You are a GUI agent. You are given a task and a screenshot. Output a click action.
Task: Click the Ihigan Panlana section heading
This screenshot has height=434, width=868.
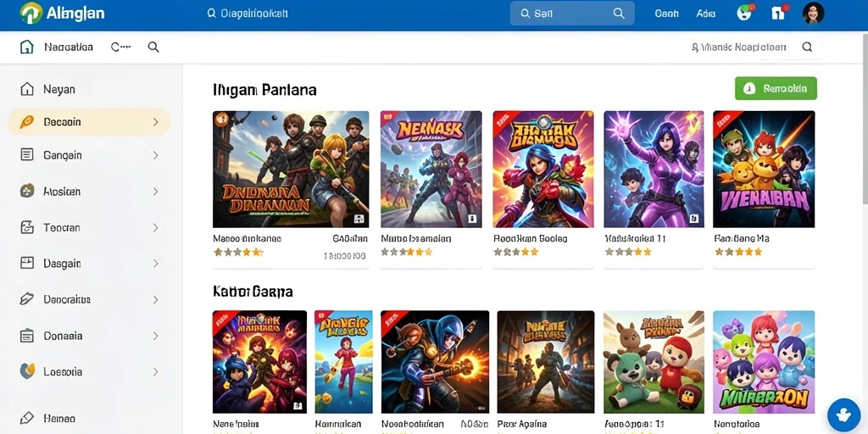point(264,90)
